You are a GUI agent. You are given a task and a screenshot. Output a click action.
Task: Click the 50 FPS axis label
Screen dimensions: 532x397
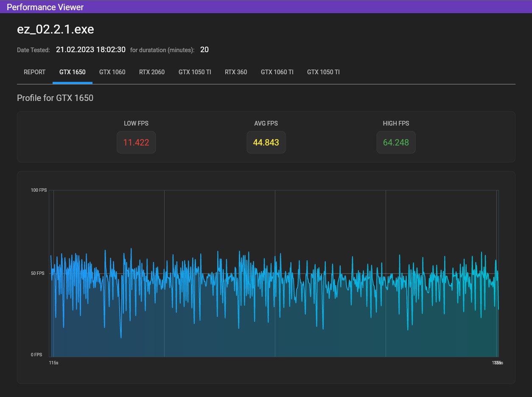[38, 274]
